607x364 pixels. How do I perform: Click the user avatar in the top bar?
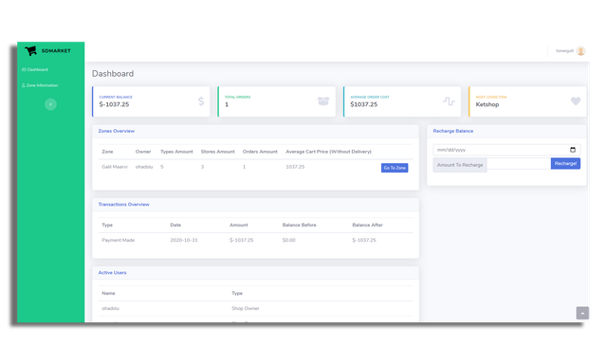pyautogui.click(x=580, y=50)
